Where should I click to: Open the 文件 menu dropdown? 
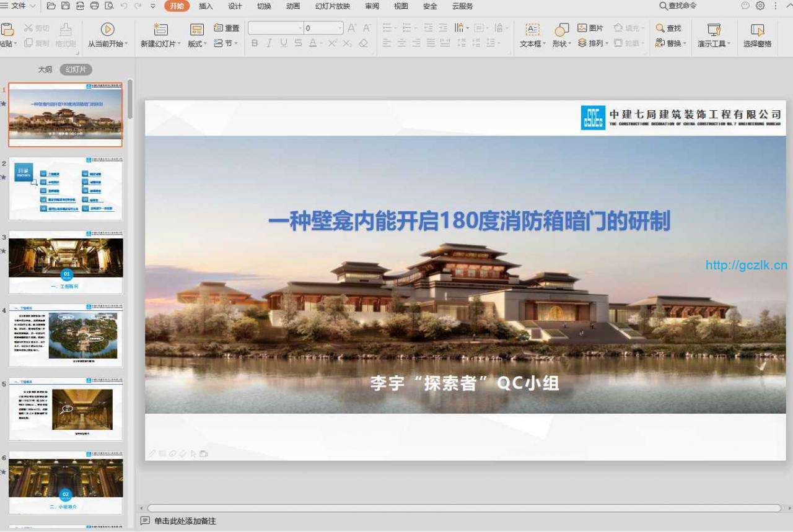pyautogui.click(x=20, y=6)
